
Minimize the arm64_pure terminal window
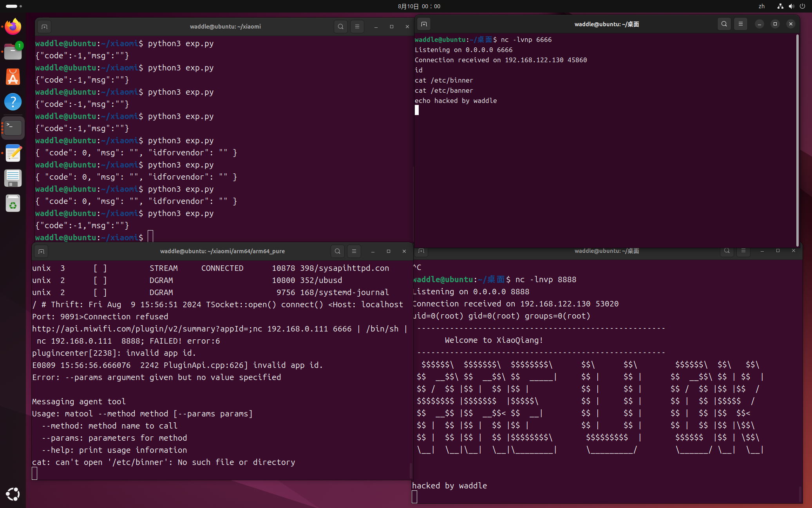[x=373, y=251]
